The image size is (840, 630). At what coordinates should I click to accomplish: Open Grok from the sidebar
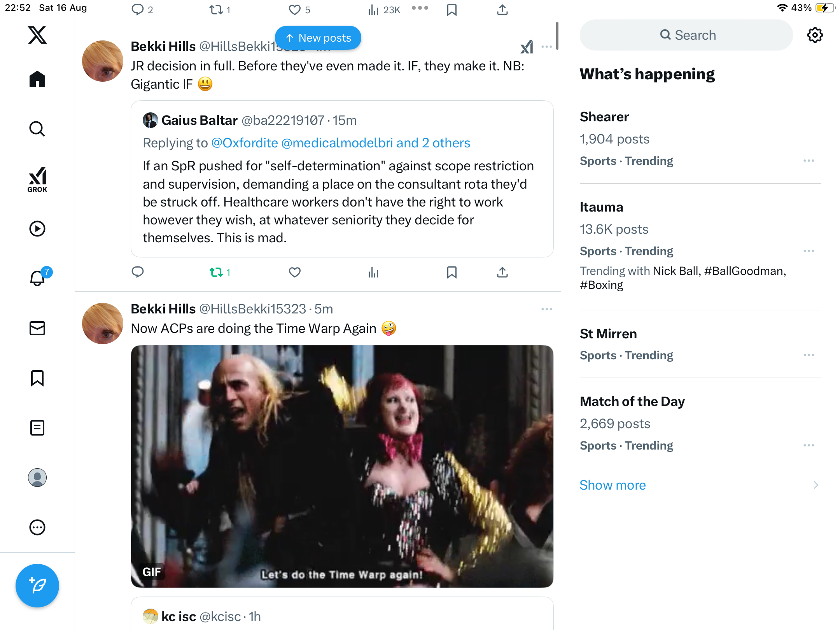point(37,179)
